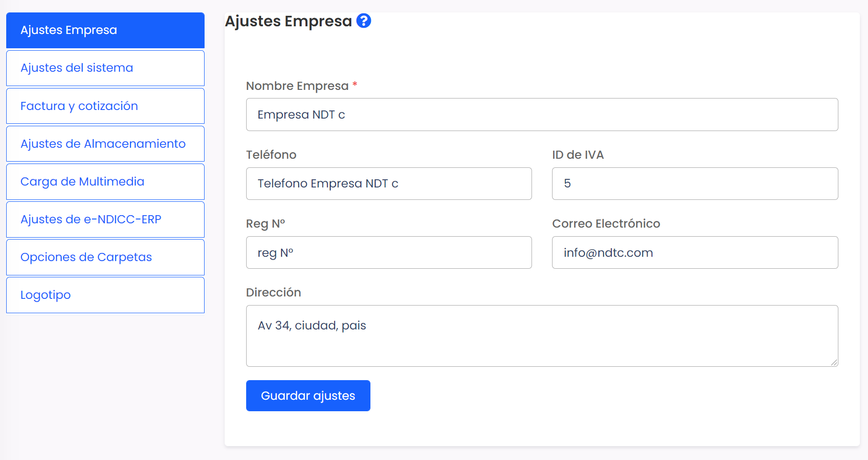Click the Dirección field label

[x=273, y=293]
